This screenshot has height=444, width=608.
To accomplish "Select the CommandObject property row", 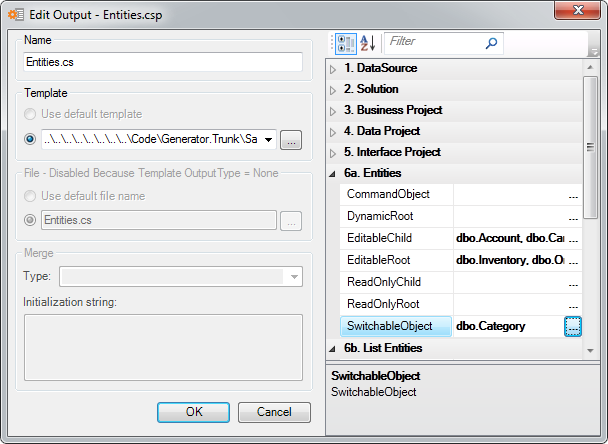I will point(461,194).
